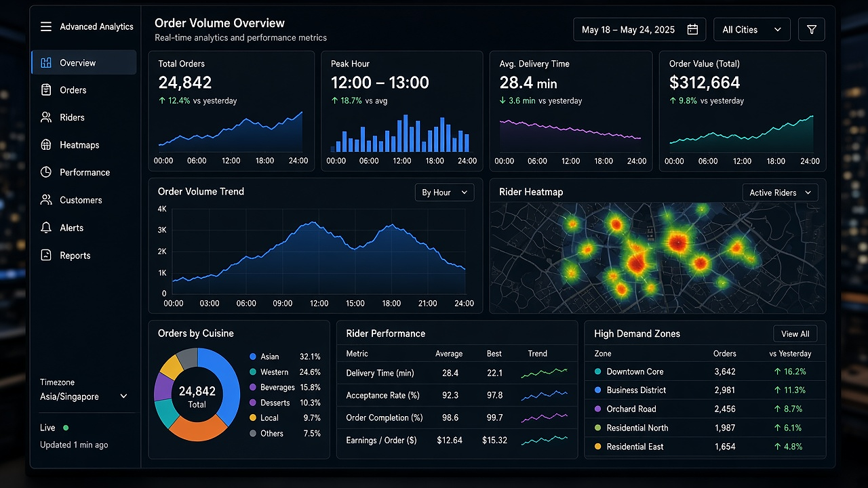868x488 pixels.
Task: Open Orders in sidebar
Action: pyautogui.click(x=84, y=90)
